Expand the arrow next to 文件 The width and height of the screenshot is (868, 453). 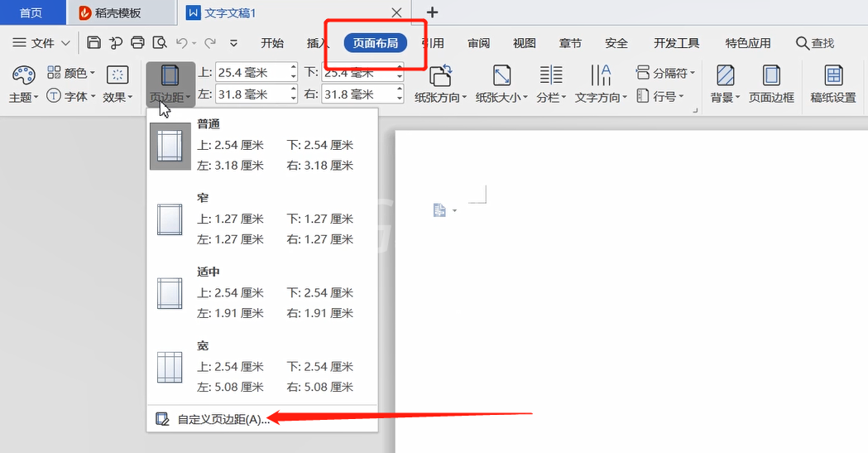tap(65, 43)
